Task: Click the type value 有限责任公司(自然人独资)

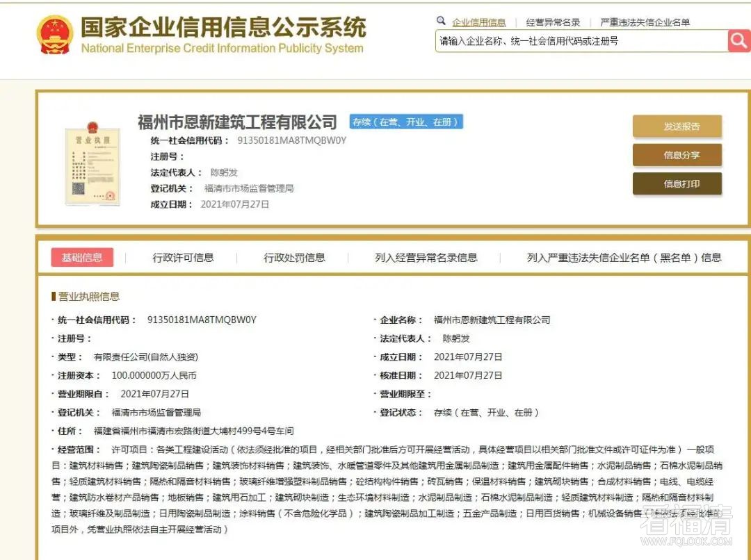Action: 145,357
